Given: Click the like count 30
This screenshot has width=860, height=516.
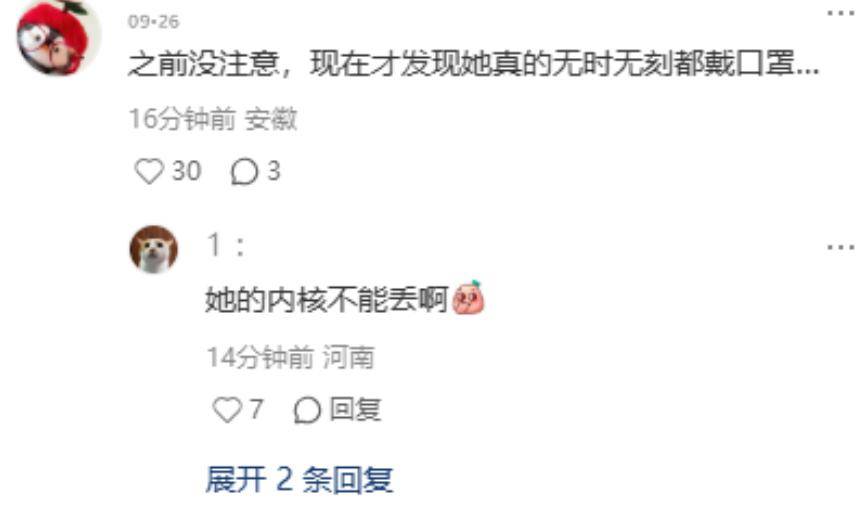Looking at the screenshot, I should pos(186,171).
